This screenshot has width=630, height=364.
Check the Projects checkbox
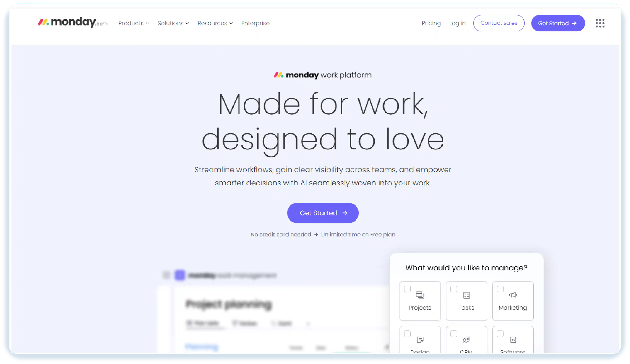(407, 289)
